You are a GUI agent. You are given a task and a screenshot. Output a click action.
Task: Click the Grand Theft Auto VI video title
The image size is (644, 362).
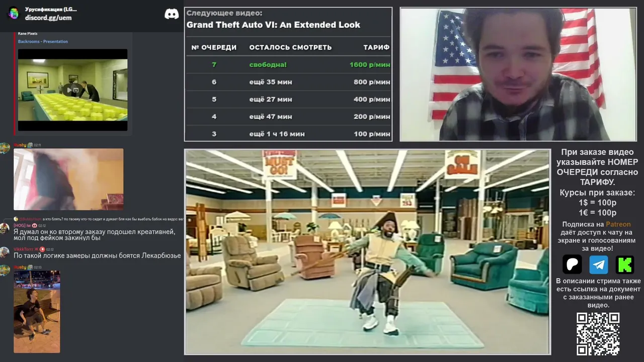click(273, 25)
